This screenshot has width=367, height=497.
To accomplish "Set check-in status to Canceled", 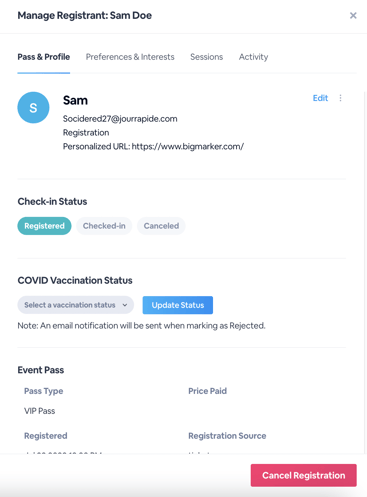I will click(161, 226).
